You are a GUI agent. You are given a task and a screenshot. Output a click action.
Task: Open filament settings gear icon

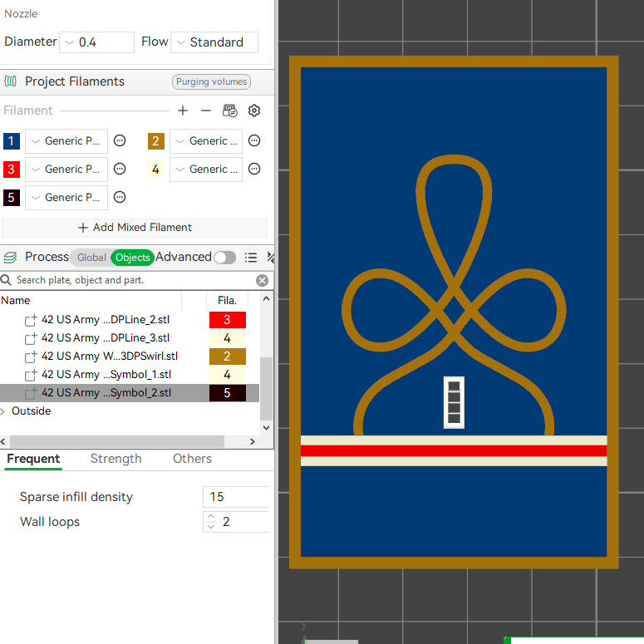pyautogui.click(x=254, y=111)
